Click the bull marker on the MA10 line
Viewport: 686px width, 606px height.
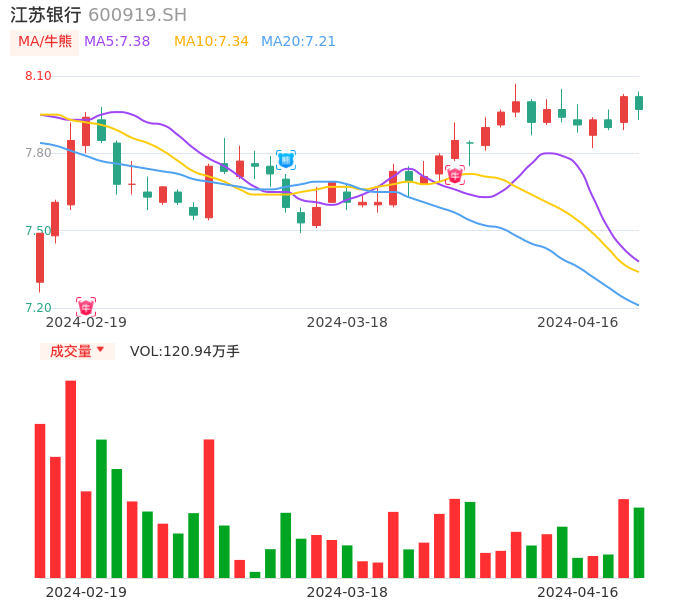(x=455, y=175)
